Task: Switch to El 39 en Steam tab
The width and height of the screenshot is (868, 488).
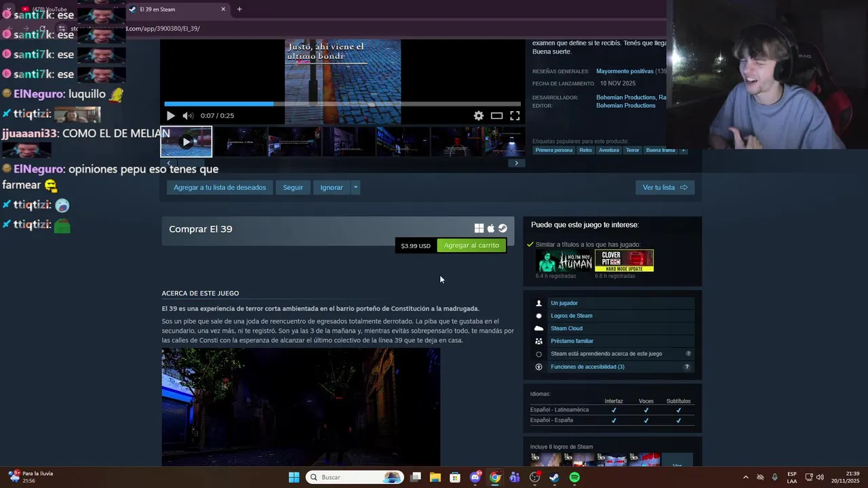Action: coord(178,9)
